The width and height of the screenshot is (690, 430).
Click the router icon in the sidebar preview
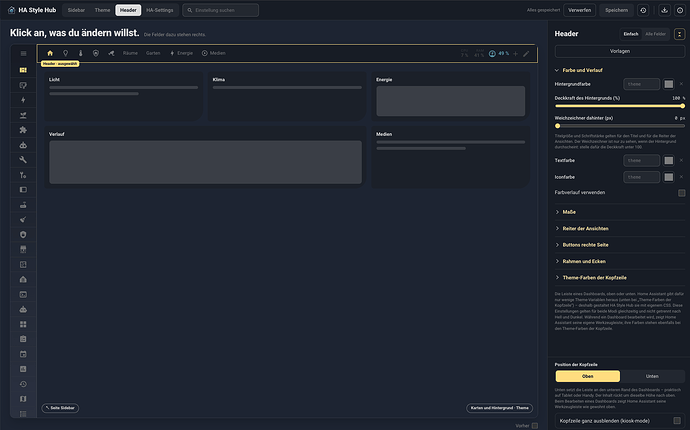[23, 205]
